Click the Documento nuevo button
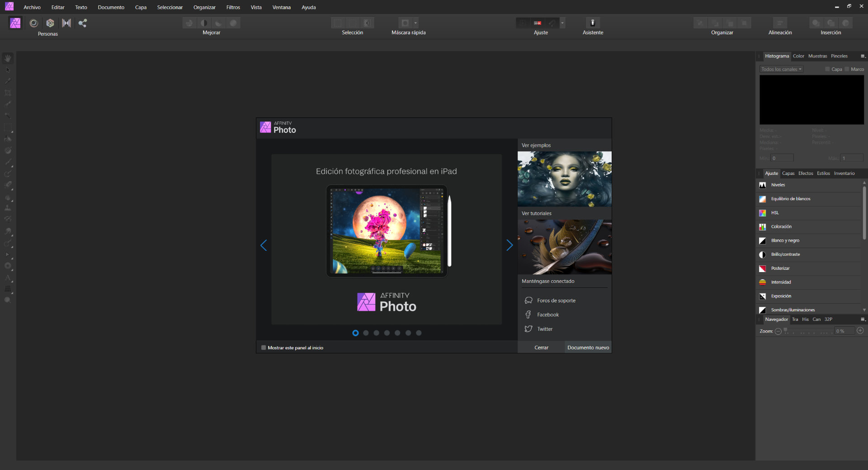868x470 pixels. 588,348
